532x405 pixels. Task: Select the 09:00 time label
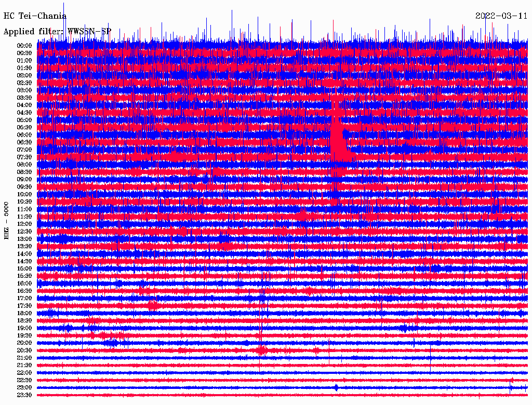(24, 180)
